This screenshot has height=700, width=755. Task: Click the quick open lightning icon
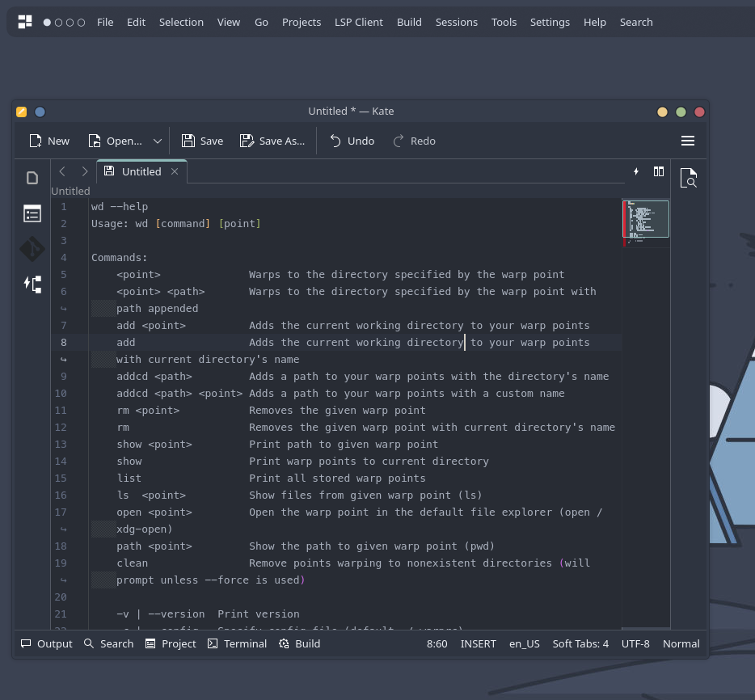(636, 171)
